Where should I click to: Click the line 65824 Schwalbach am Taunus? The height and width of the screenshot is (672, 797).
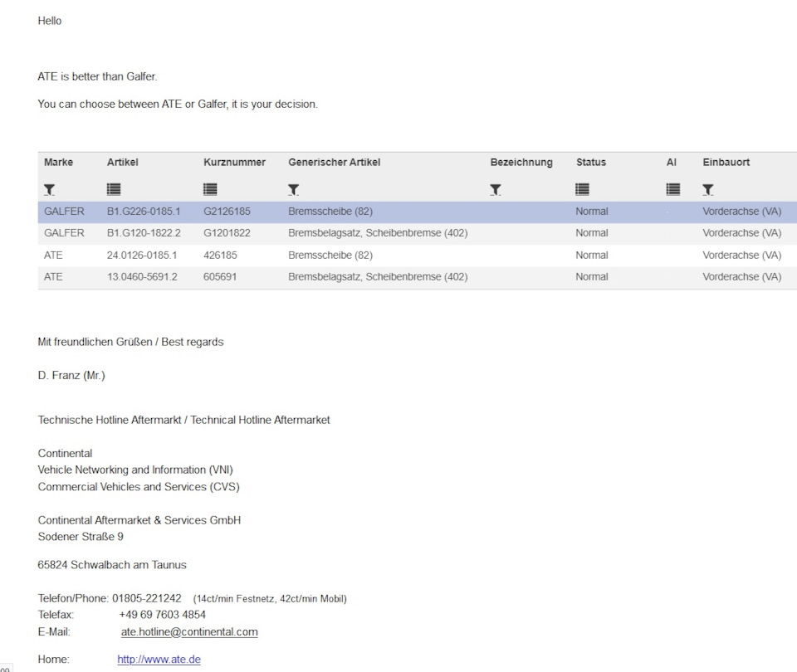coord(112,565)
